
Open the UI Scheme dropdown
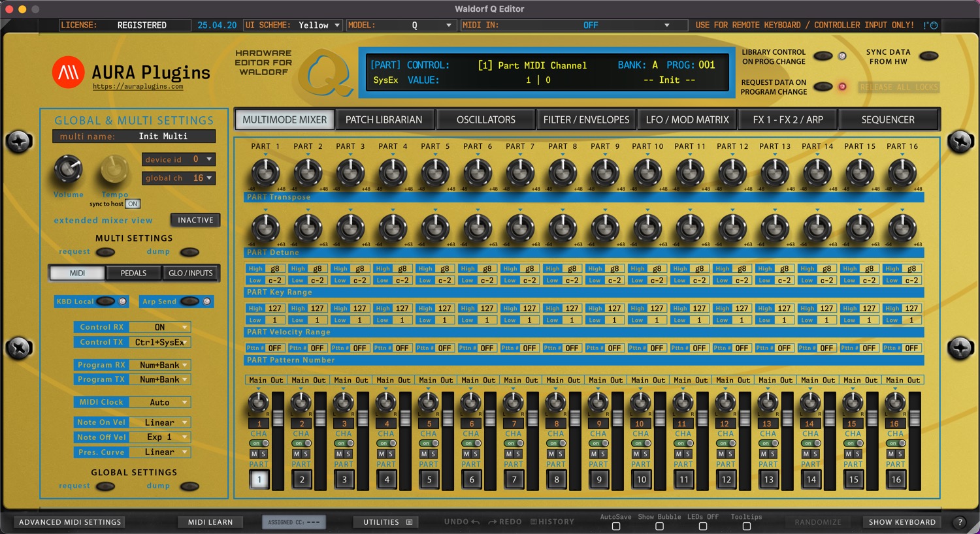[293, 25]
